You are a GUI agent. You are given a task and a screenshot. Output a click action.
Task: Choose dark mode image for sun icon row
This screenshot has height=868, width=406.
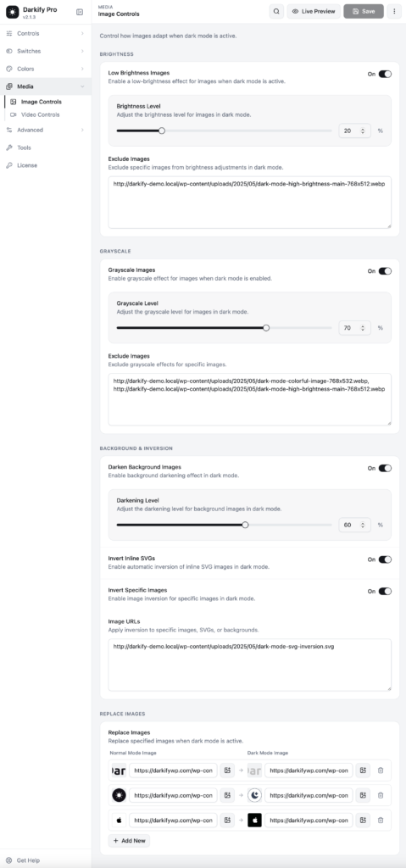(x=363, y=795)
